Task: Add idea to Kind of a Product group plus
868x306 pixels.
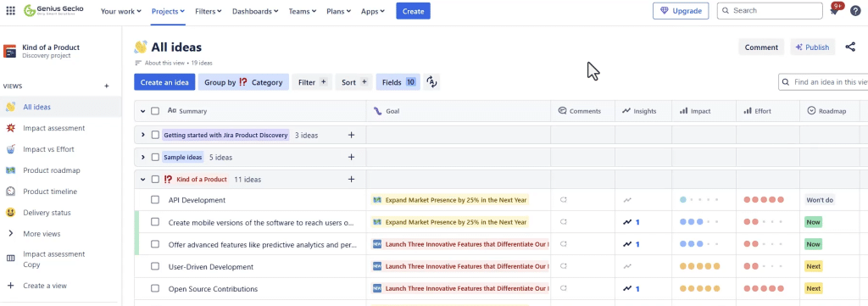Action: [x=351, y=180]
